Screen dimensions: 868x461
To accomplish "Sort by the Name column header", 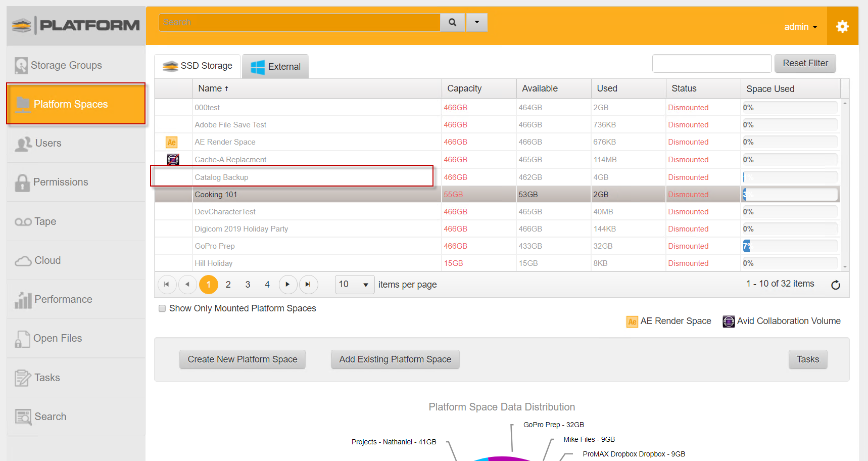I will [317, 88].
